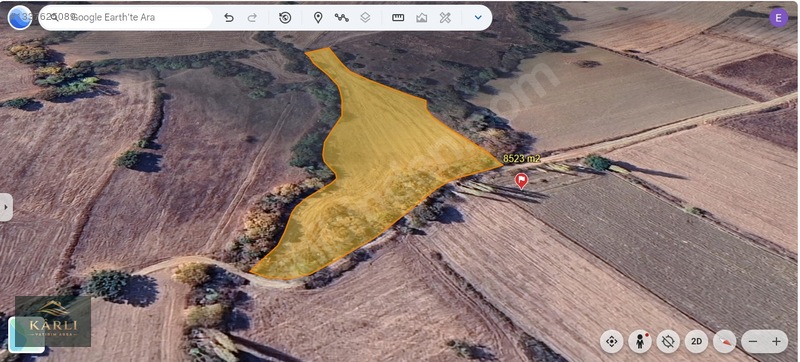This screenshot has width=800, height=362.
Task: Expand the toolbar dropdown chevron
Action: (x=478, y=17)
